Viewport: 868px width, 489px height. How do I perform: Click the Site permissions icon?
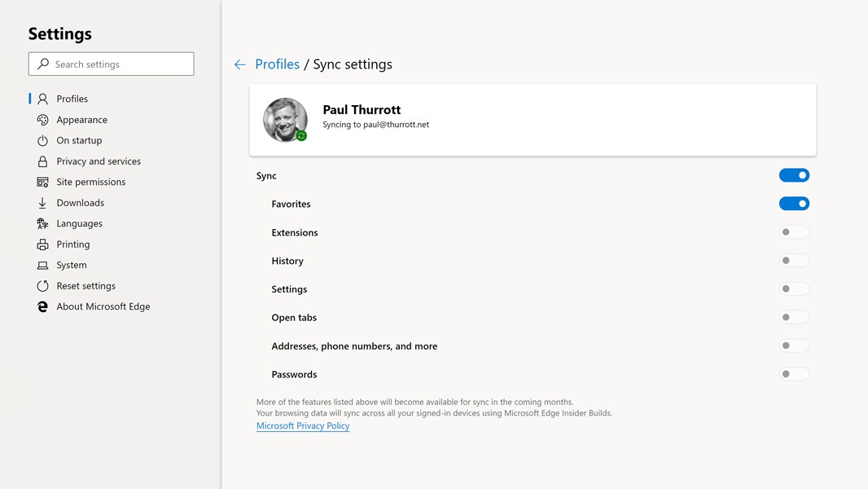click(42, 182)
